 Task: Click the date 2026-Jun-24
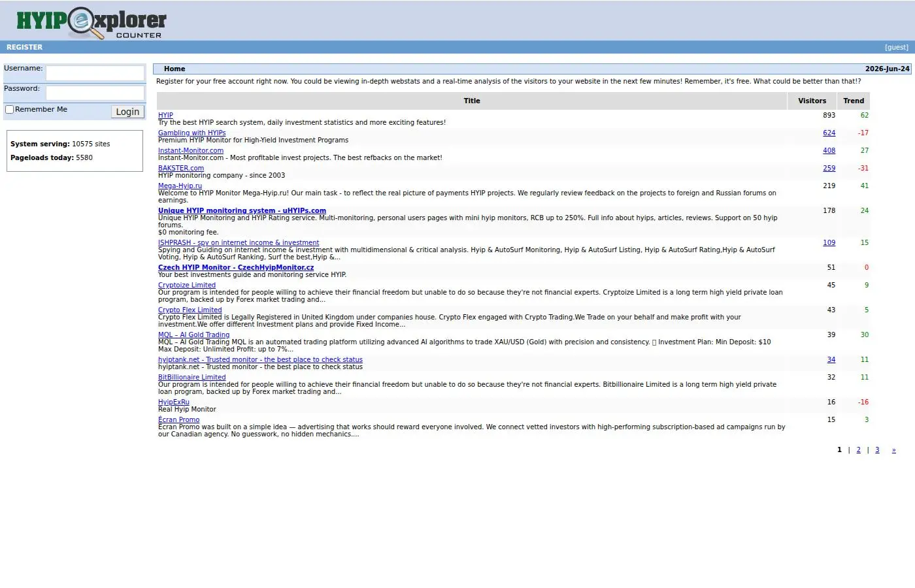887,69
